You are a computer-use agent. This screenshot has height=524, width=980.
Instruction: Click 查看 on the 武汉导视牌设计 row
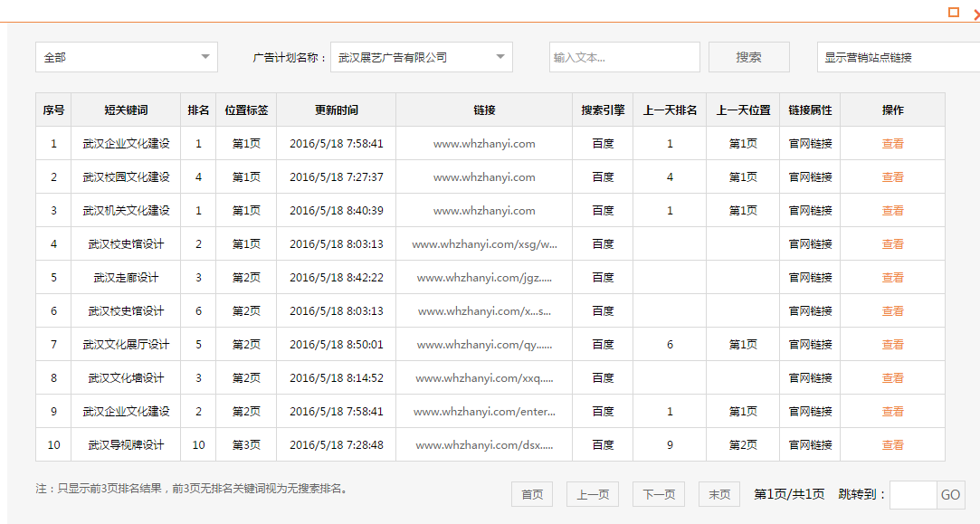pyautogui.click(x=892, y=444)
